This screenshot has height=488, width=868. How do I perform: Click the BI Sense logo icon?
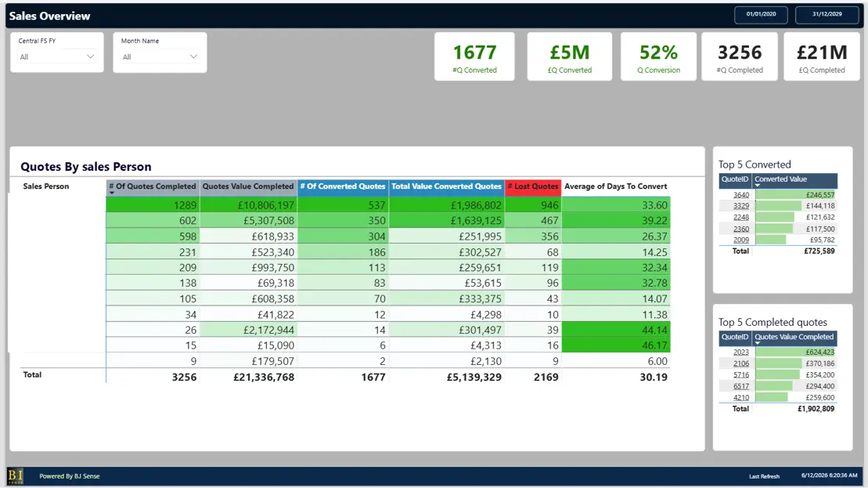coord(16,475)
